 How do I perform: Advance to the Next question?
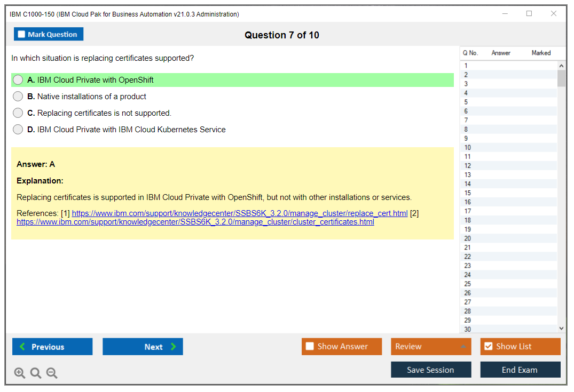point(143,347)
